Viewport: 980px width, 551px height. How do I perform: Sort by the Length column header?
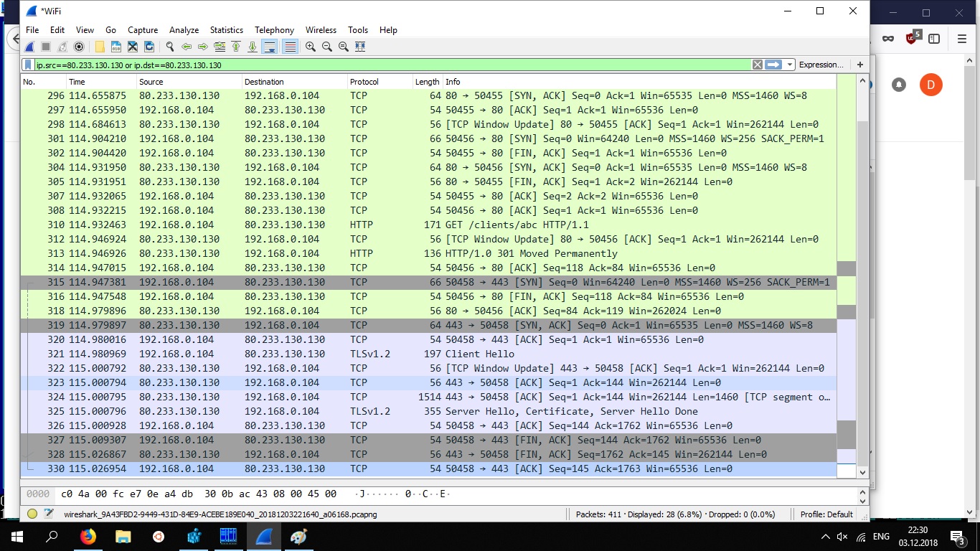[x=427, y=82]
